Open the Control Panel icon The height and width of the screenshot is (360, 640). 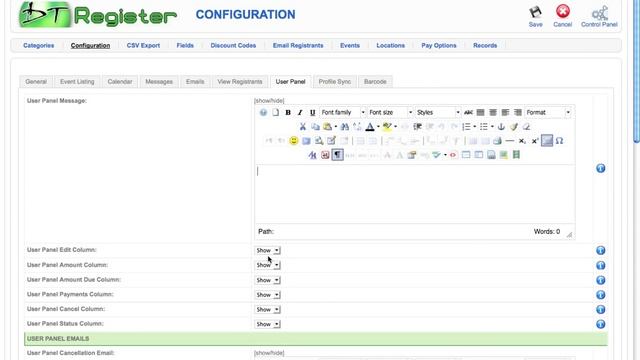click(599, 16)
